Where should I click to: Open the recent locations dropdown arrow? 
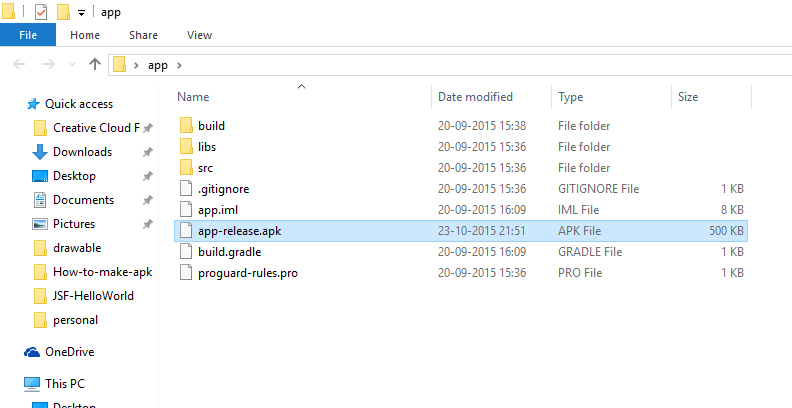[x=72, y=65]
